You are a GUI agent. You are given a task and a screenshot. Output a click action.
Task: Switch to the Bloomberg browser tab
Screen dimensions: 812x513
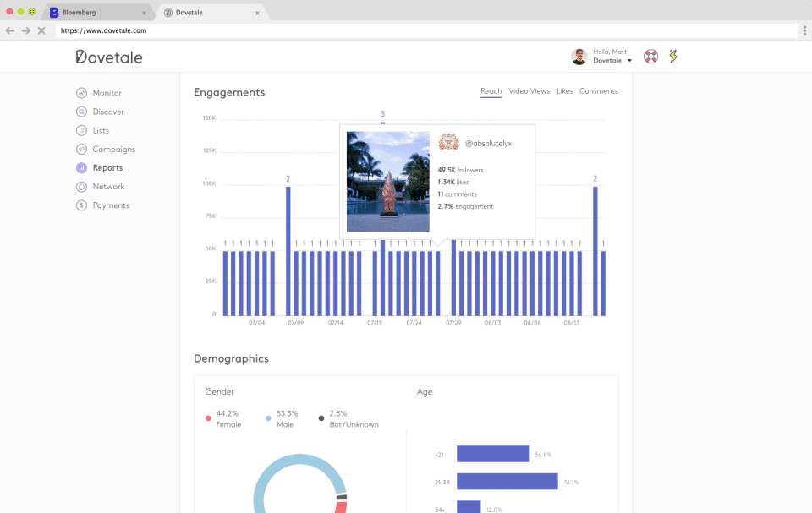pos(93,13)
